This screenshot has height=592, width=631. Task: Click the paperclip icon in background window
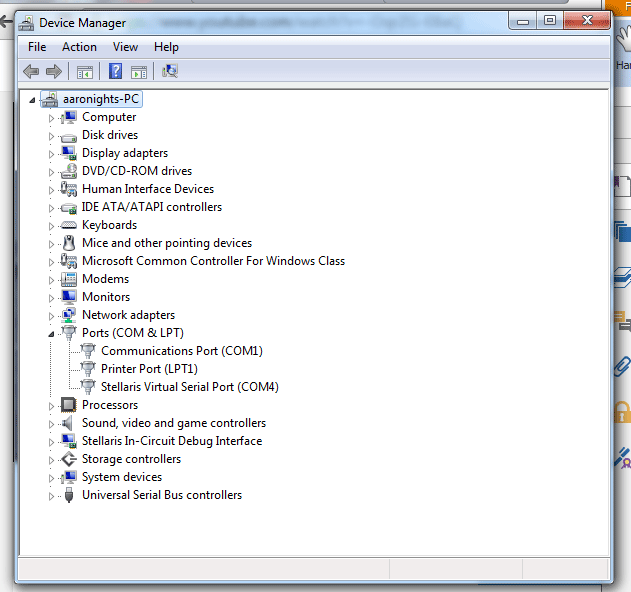pyautogui.click(x=622, y=366)
